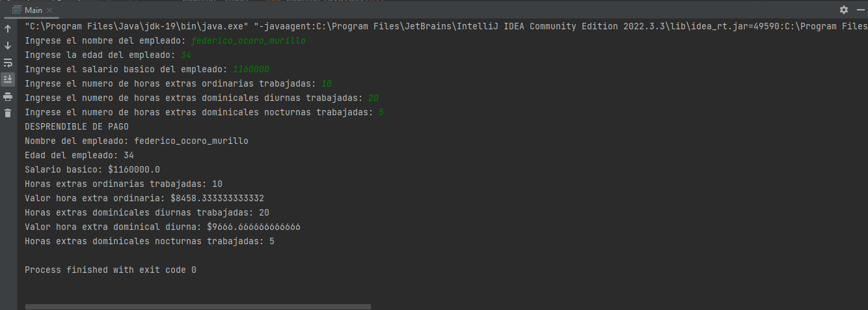Click the green input text federico_ocoro_murillo
The height and width of the screenshot is (310, 868).
[249, 41]
